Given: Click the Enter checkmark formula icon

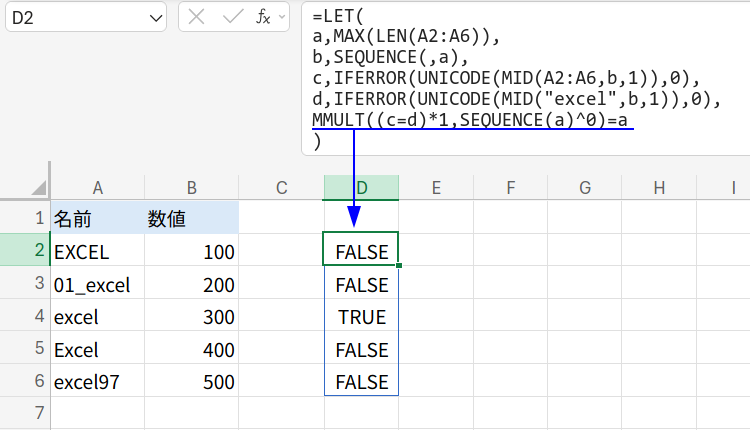Looking at the screenshot, I should (x=233, y=17).
